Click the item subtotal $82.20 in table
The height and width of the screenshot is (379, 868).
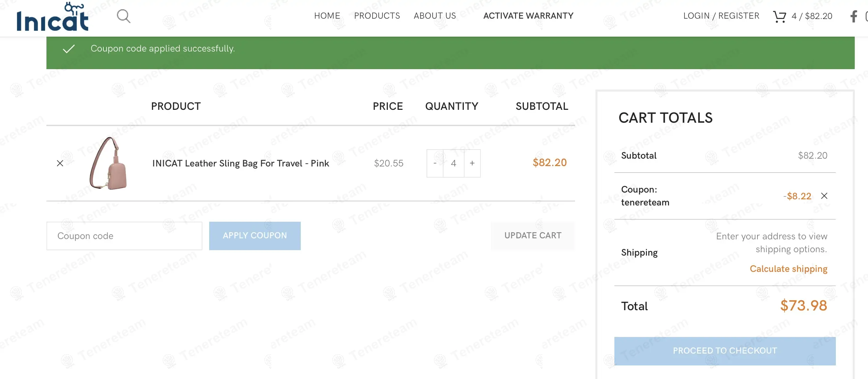pyautogui.click(x=550, y=163)
